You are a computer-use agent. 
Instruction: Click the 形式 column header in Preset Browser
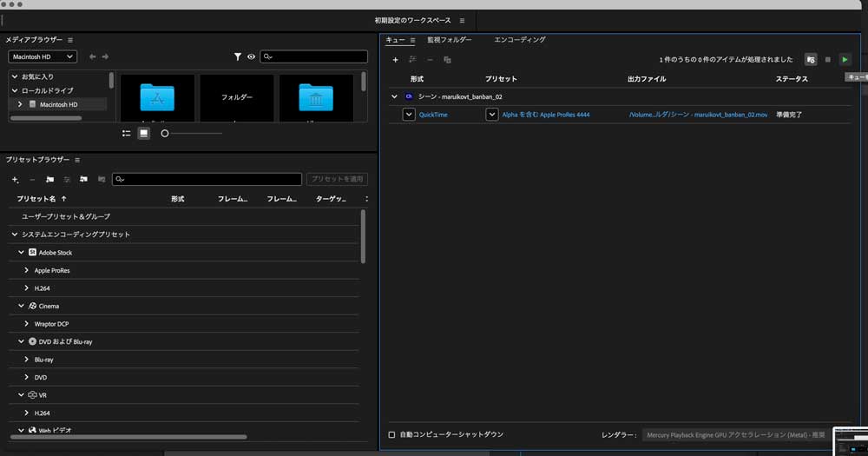178,199
